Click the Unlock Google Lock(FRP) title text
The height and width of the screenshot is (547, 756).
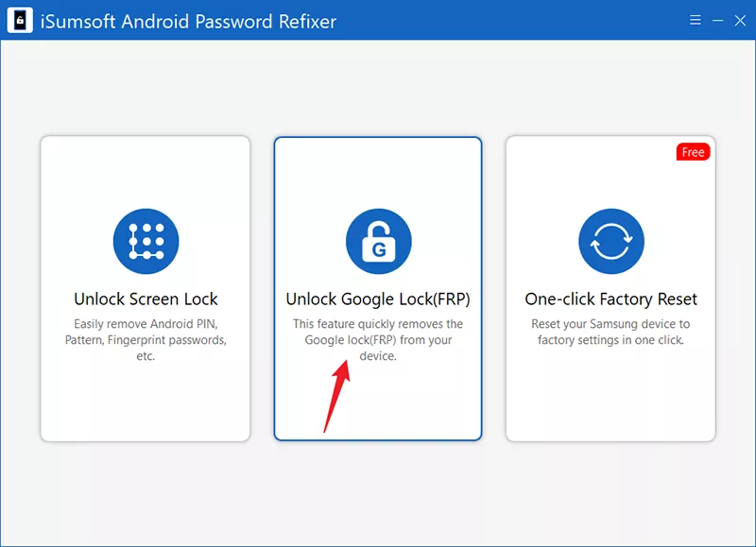click(378, 299)
